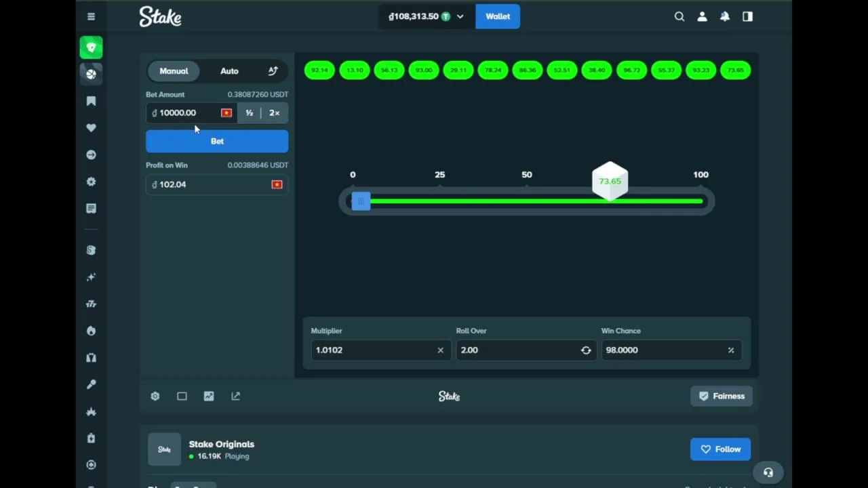868x488 pixels.
Task: Open search with the magnifier icon
Action: click(679, 16)
